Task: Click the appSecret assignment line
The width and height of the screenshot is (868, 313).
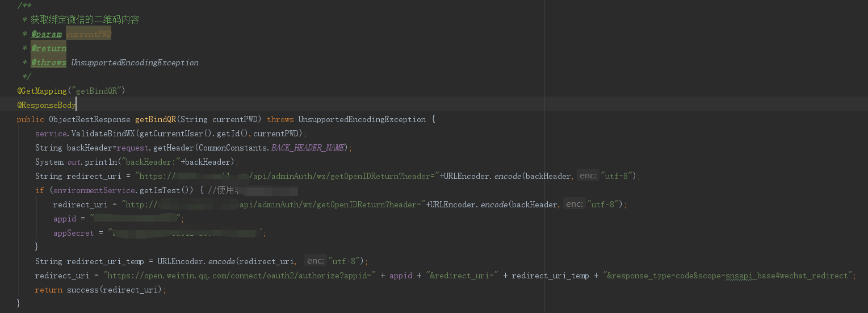Action: (160, 233)
